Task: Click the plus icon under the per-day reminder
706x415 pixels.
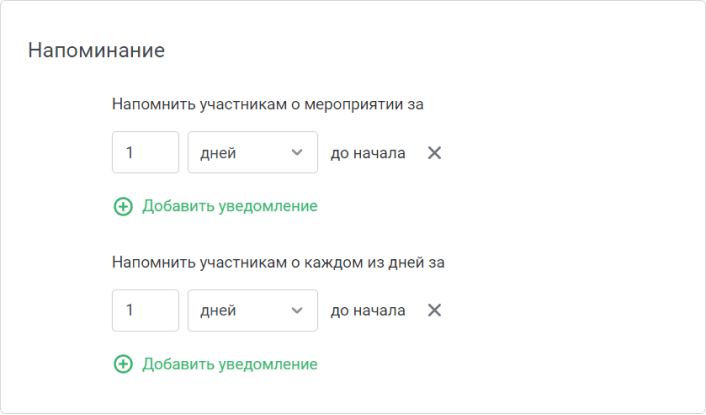Action: pyautogui.click(x=123, y=364)
